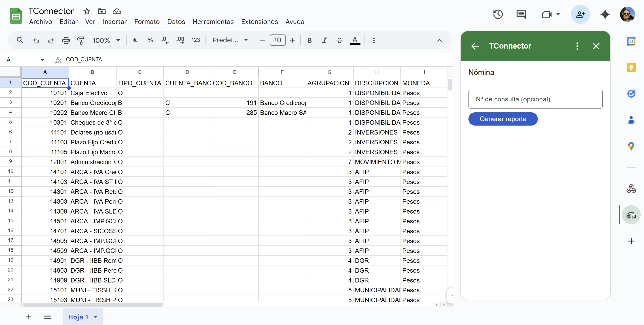Screen dimensions: 644x325
Task: Click the share people button
Action: (x=580, y=14)
